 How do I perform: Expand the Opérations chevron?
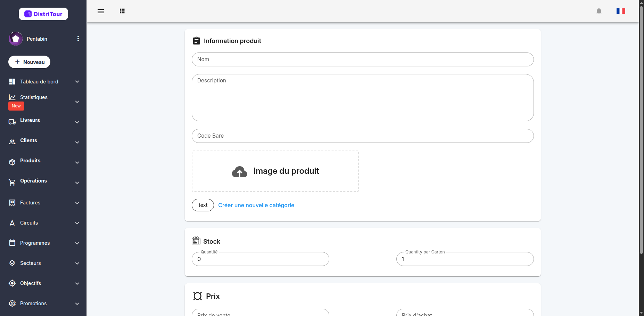click(77, 183)
